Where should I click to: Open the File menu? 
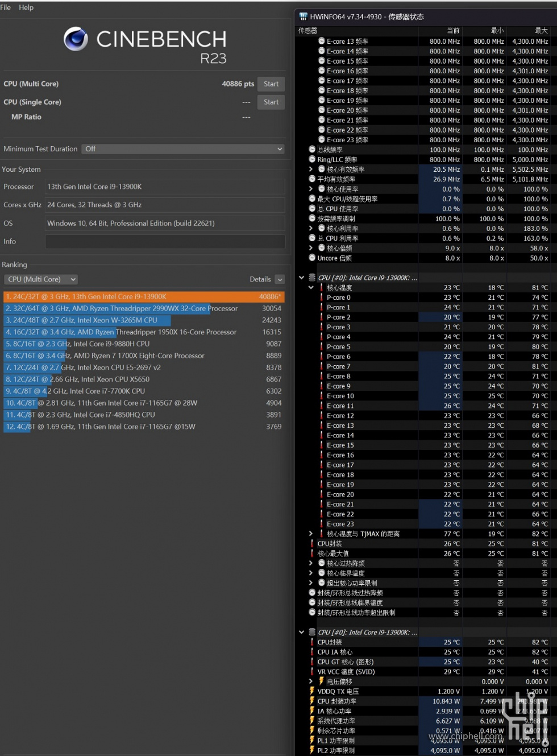point(6,7)
